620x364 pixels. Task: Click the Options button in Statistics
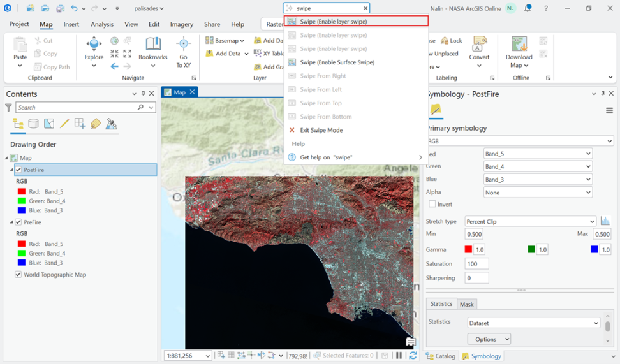point(489,339)
